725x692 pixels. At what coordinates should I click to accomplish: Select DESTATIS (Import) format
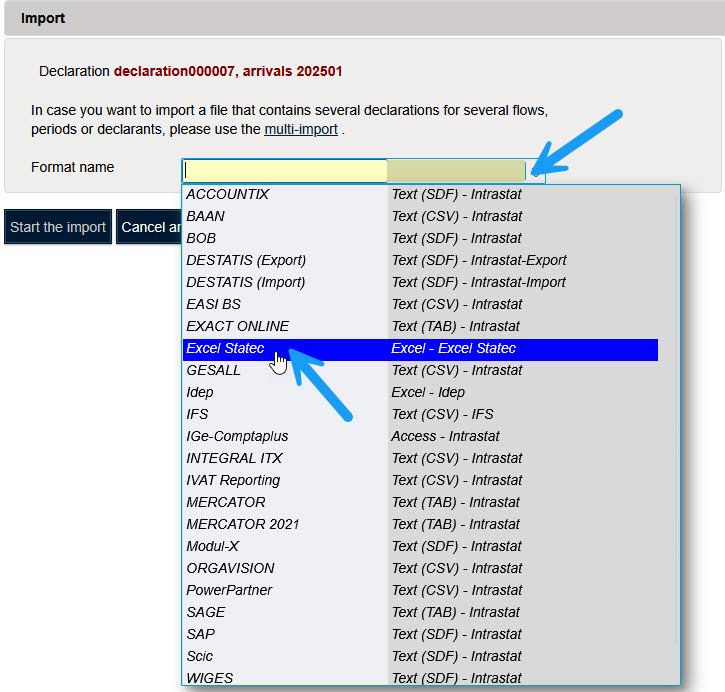tap(246, 282)
